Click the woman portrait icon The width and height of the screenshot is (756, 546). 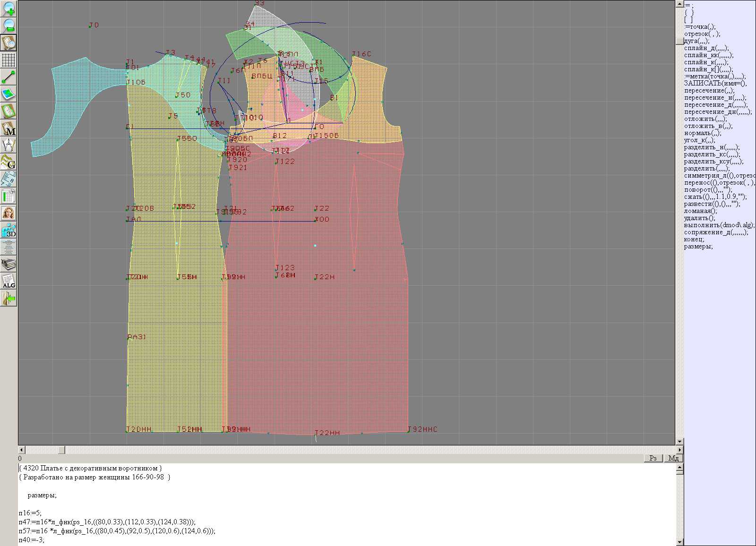click(x=9, y=213)
